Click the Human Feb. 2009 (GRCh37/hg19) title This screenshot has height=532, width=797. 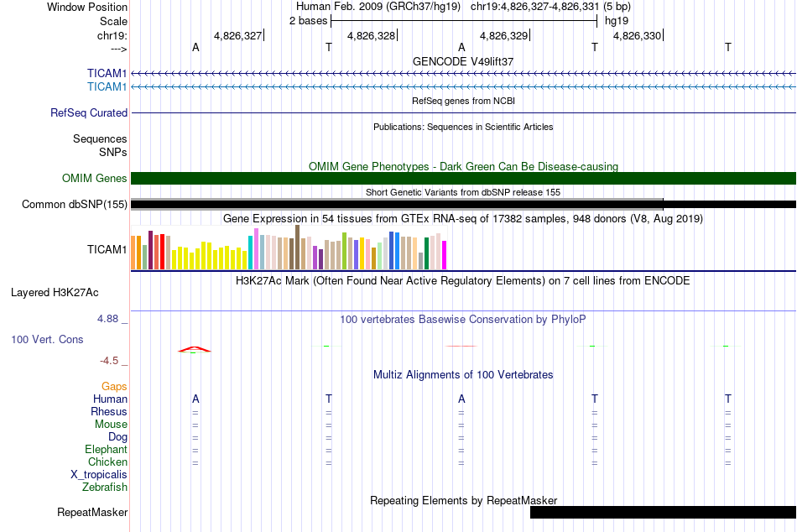tap(378, 7)
